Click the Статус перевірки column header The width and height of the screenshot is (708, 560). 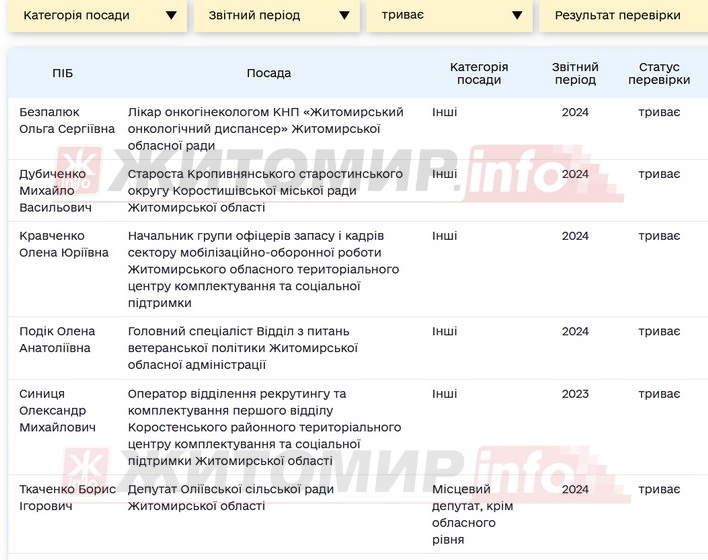coord(658,73)
